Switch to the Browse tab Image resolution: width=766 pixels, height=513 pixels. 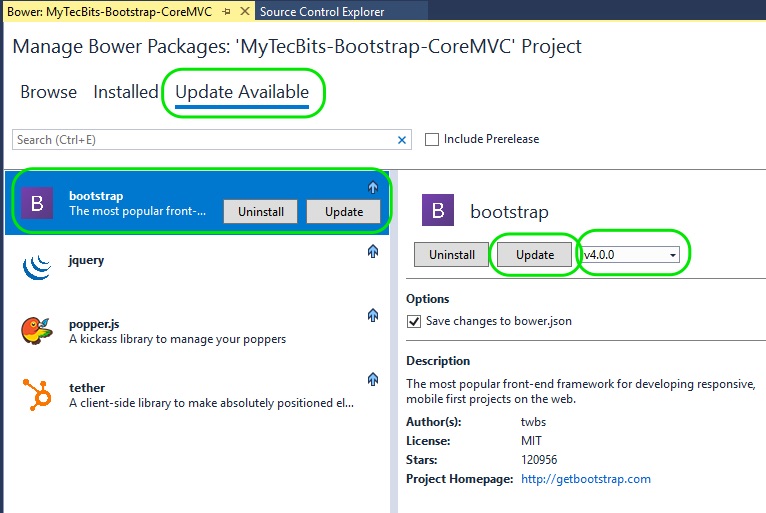[x=48, y=92]
